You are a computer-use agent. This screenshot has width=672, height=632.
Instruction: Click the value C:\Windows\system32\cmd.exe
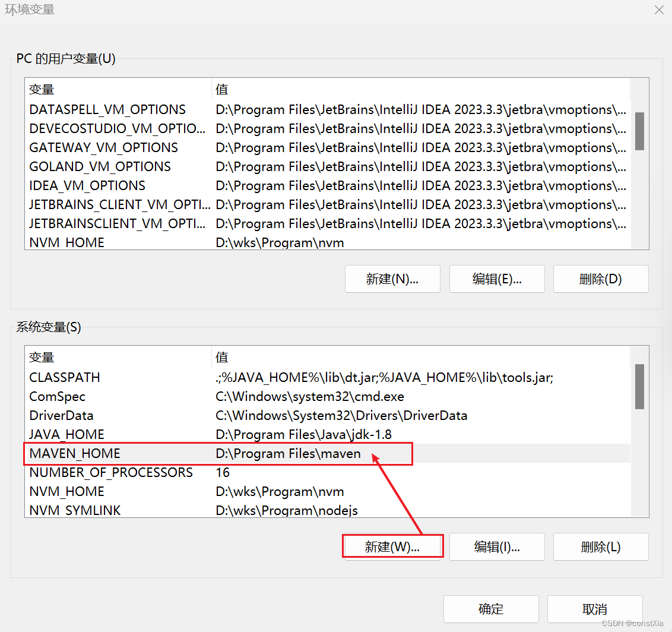pyautogui.click(x=310, y=397)
